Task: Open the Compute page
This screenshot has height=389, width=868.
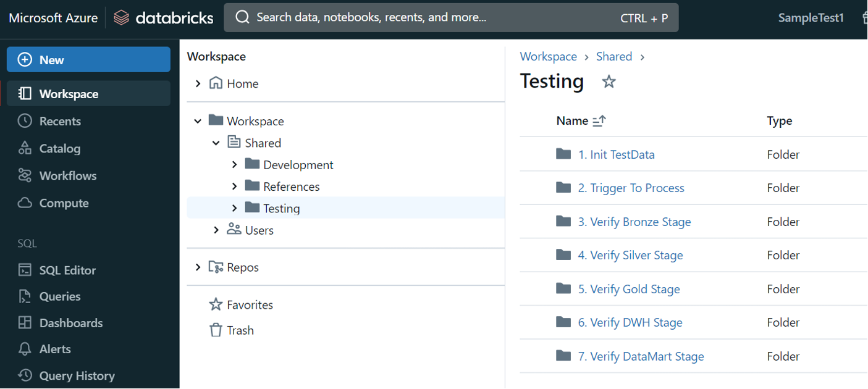Action: click(x=65, y=203)
